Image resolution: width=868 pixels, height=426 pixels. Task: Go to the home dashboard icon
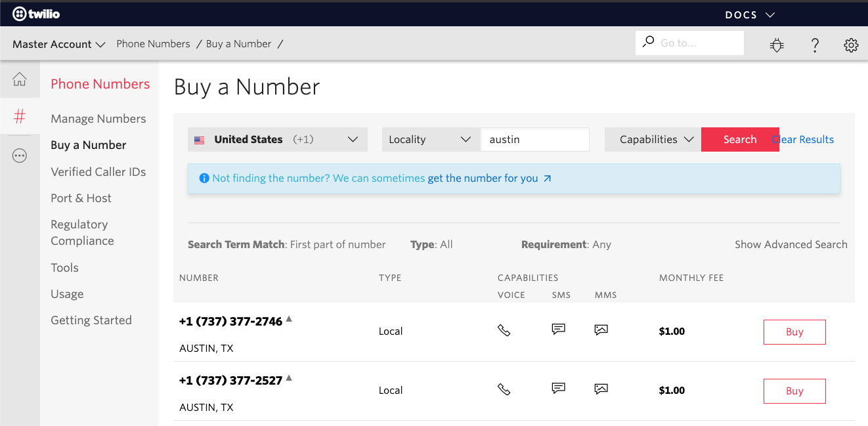(x=20, y=79)
